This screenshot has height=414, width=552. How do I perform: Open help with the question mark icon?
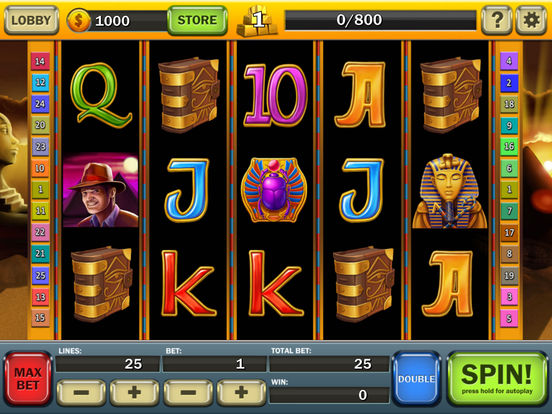496,20
